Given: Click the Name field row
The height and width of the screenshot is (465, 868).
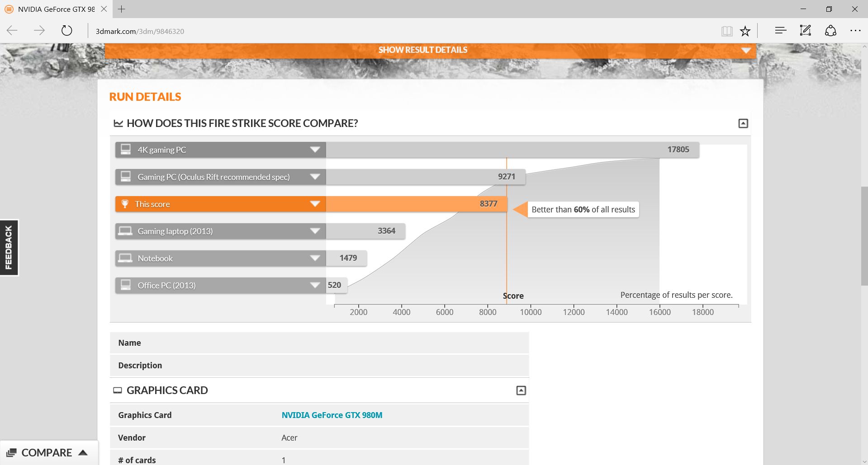Looking at the screenshot, I should pos(319,343).
